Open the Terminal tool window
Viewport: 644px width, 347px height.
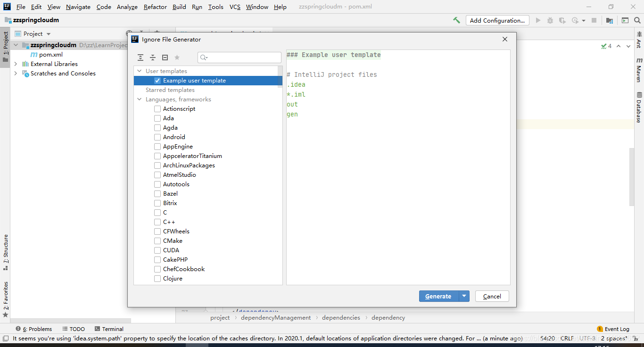[x=109, y=329]
